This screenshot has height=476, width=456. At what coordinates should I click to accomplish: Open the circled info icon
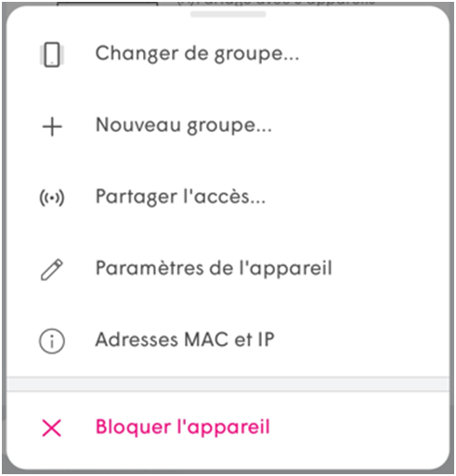coord(52,341)
